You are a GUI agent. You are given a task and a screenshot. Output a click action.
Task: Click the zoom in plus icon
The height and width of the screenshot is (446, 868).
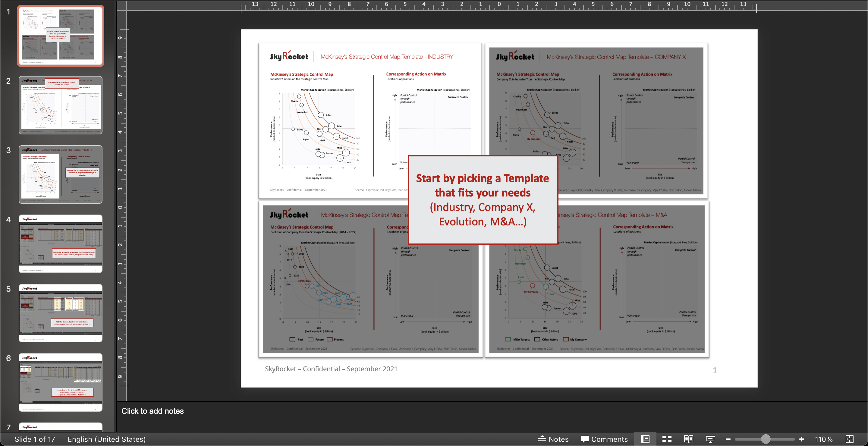pos(802,439)
